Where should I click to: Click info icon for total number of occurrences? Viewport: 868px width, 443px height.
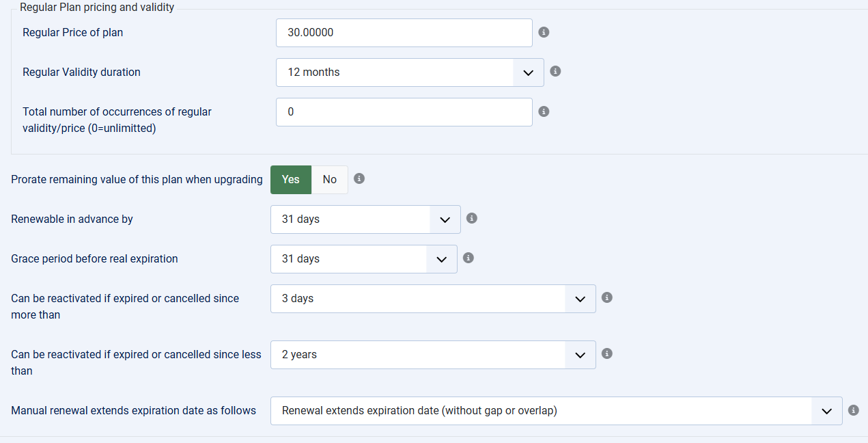pos(544,111)
